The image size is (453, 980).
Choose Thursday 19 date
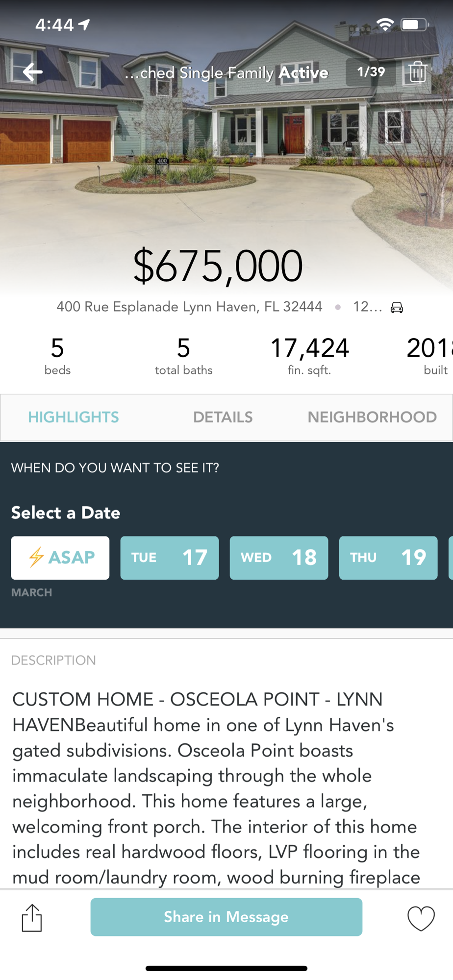[x=388, y=558]
